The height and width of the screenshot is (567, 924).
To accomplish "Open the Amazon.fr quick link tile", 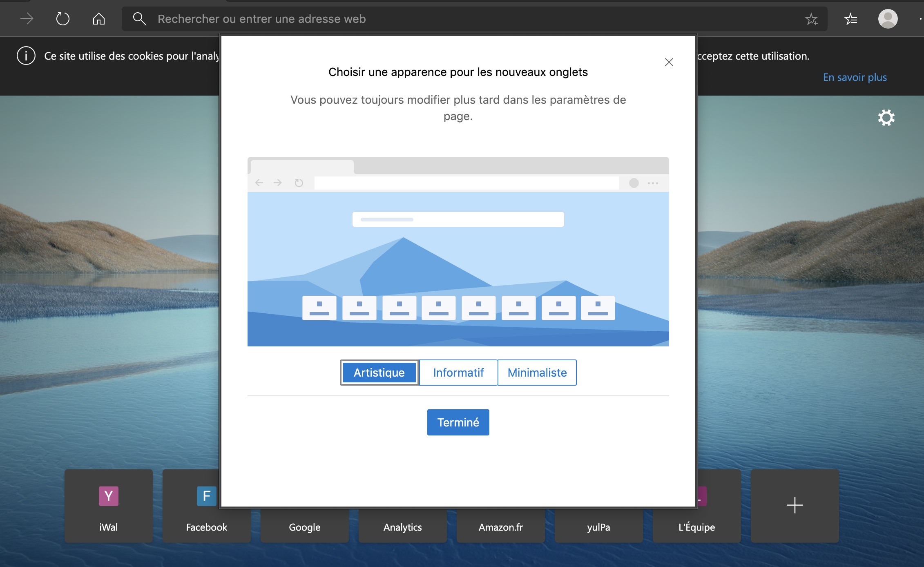I will [500, 527].
